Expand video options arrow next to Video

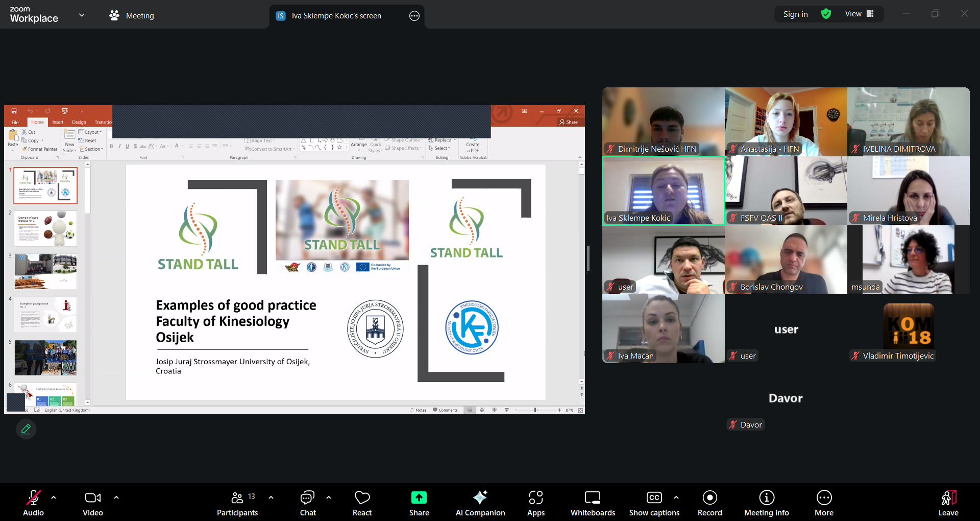(x=116, y=497)
